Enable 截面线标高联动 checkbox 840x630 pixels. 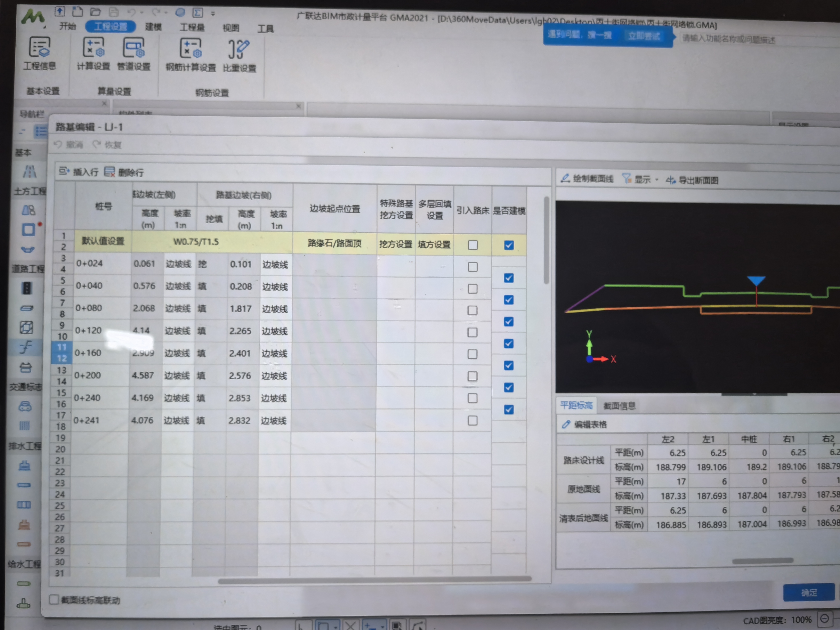[x=54, y=599]
